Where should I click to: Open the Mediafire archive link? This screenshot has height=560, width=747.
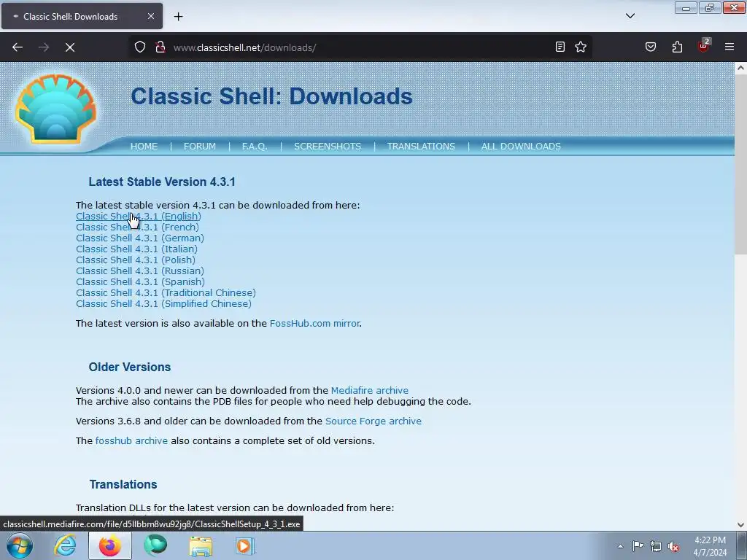coord(370,391)
